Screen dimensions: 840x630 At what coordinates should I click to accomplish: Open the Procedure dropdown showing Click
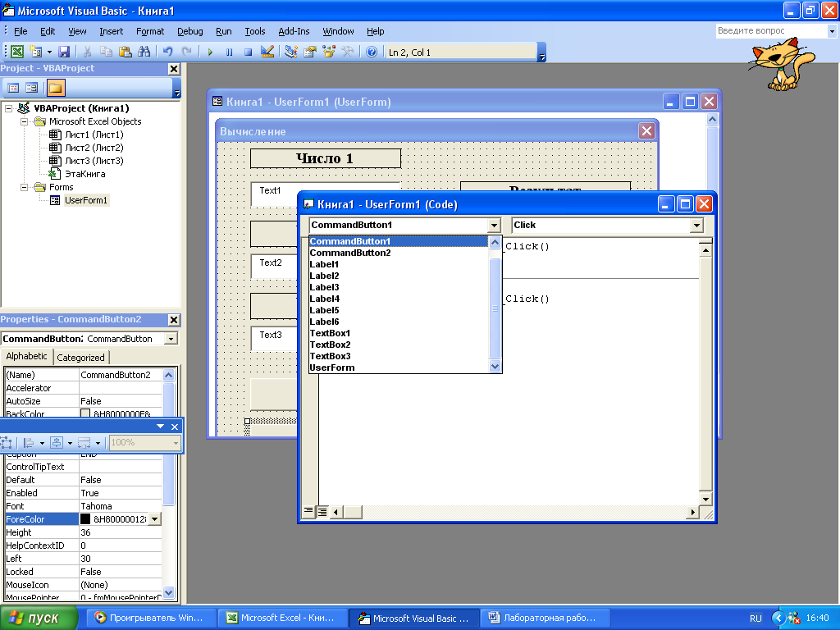pos(696,225)
